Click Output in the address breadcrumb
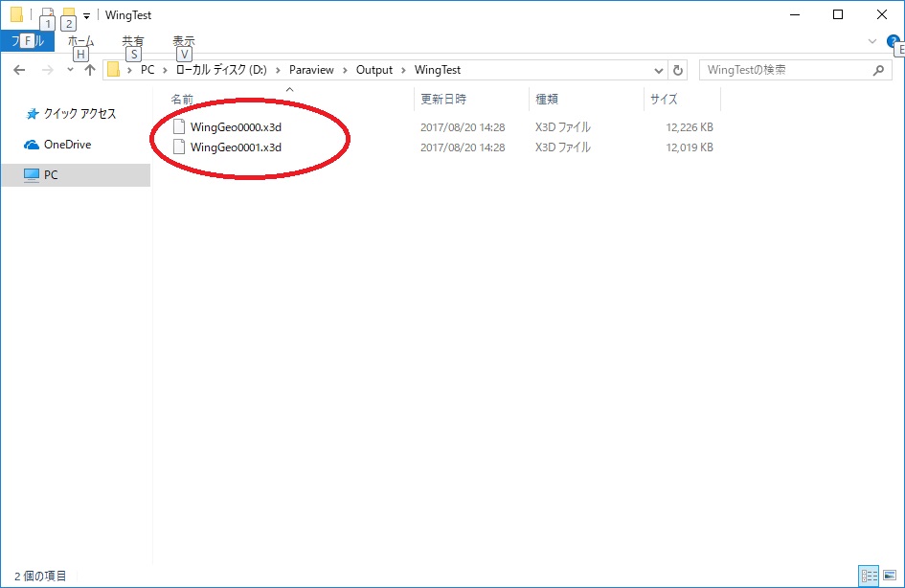The height and width of the screenshot is (588, 905). [374, 70]
